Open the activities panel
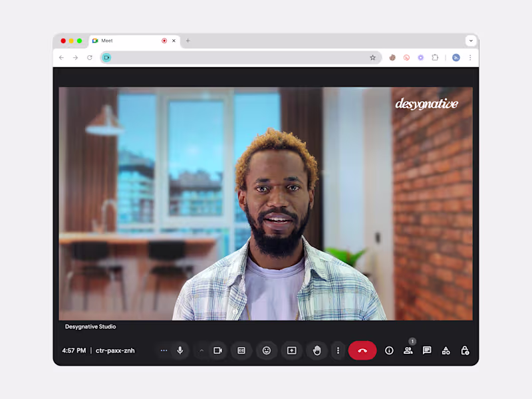 coord(446,350)
